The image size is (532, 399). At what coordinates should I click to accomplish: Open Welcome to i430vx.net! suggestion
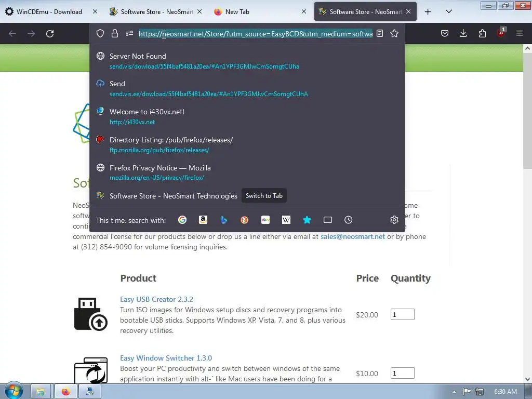click(247, 117)
